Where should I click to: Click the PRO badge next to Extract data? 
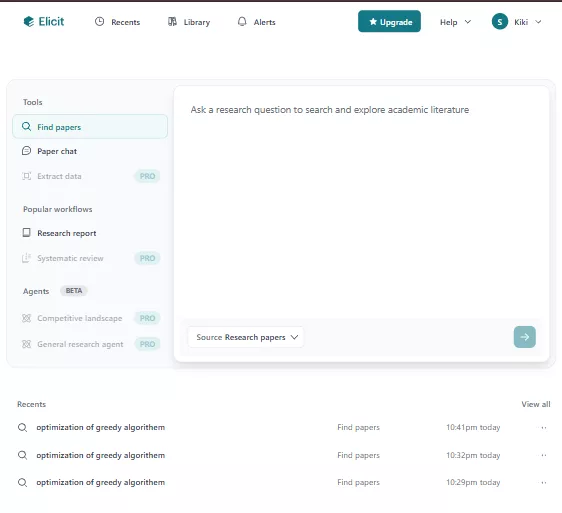(147, 176)
